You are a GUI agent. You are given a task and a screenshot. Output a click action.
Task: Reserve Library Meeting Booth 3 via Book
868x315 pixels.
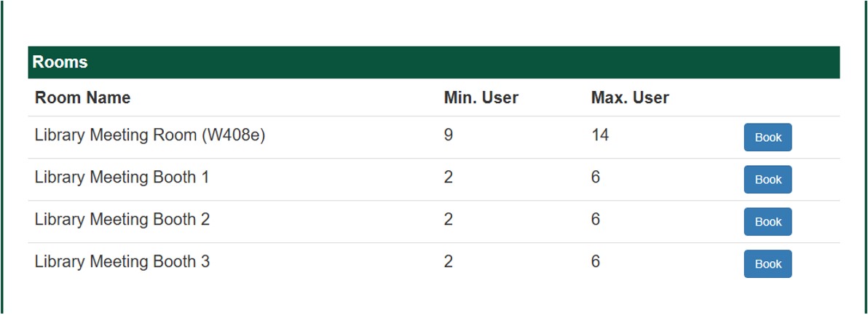click(x=768, y=264)
